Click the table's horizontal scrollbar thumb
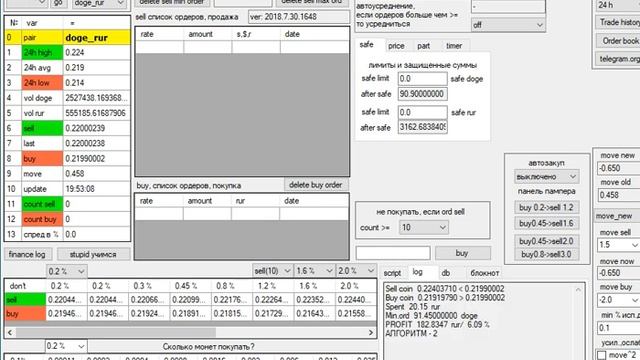 tap(116, 333)
